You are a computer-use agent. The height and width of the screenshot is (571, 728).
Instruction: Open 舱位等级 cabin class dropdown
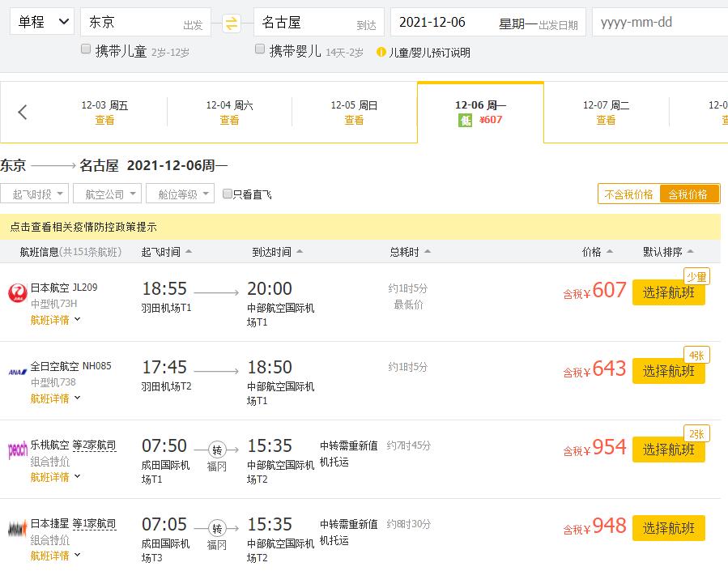[x=180, y=194]
